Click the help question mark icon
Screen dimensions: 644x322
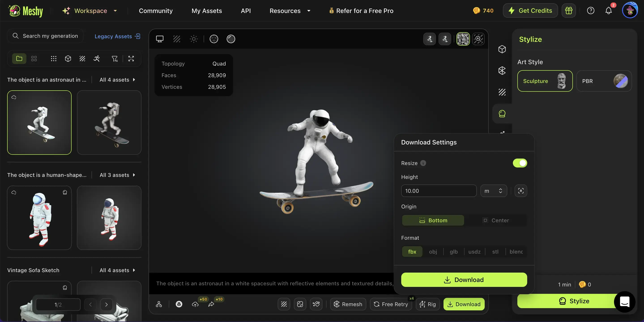pos(591,11)
